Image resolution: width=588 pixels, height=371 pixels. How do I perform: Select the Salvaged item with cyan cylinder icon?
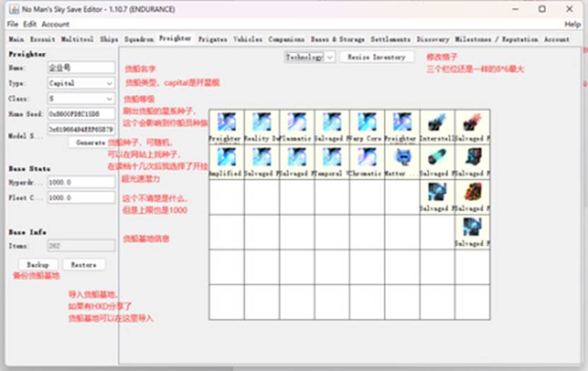coord(437,162)
